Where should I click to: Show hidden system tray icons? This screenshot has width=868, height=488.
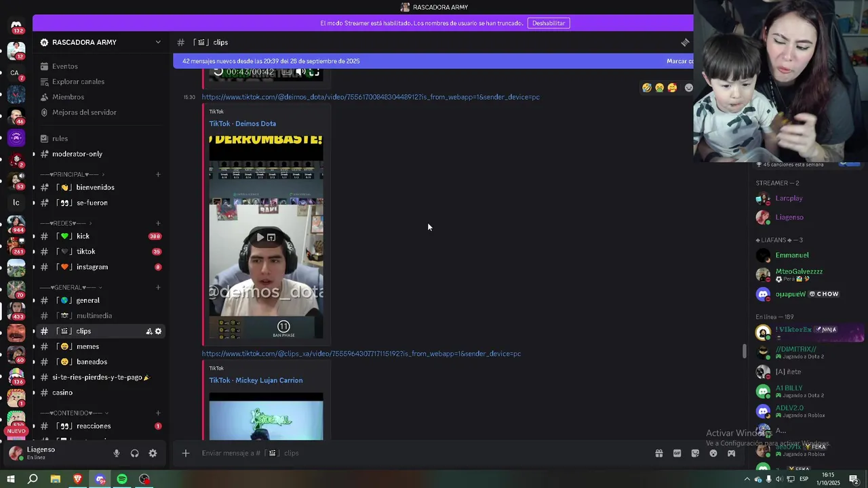[x=747, y=479]
